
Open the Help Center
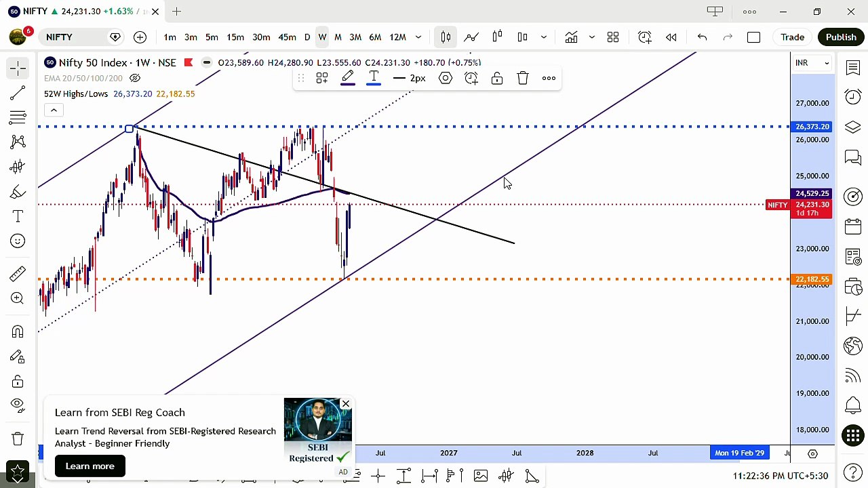[x=853, y=472]
